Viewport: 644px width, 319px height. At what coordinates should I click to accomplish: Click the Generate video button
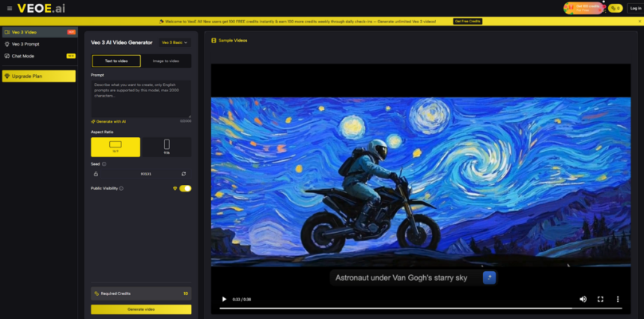[x=141, y=309]
